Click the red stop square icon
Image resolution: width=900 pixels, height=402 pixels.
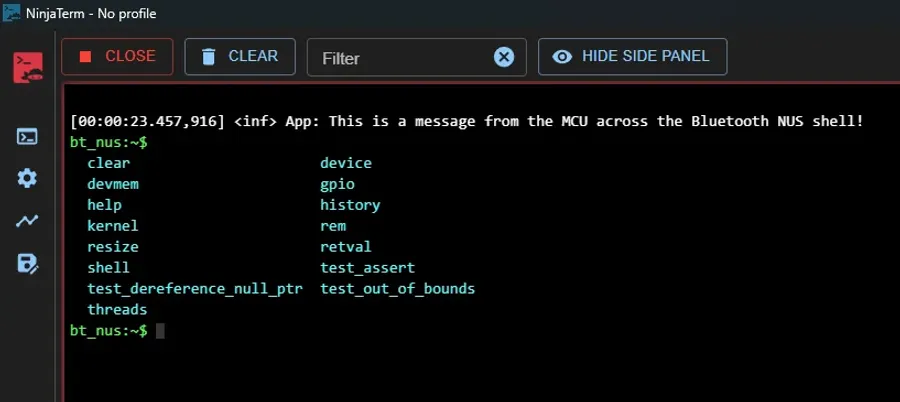(85, 57)
